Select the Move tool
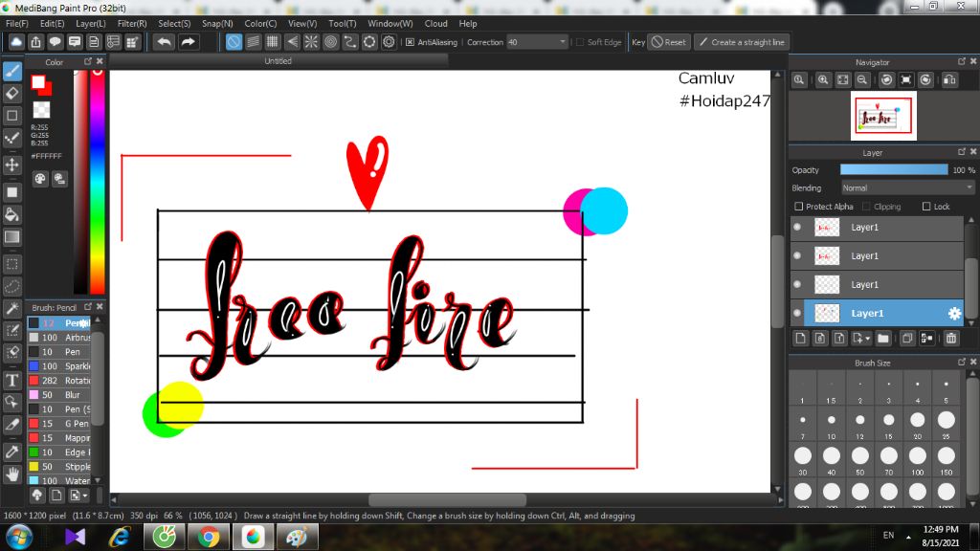The height and width of the screenshot is (551, 980). (11, 165)
